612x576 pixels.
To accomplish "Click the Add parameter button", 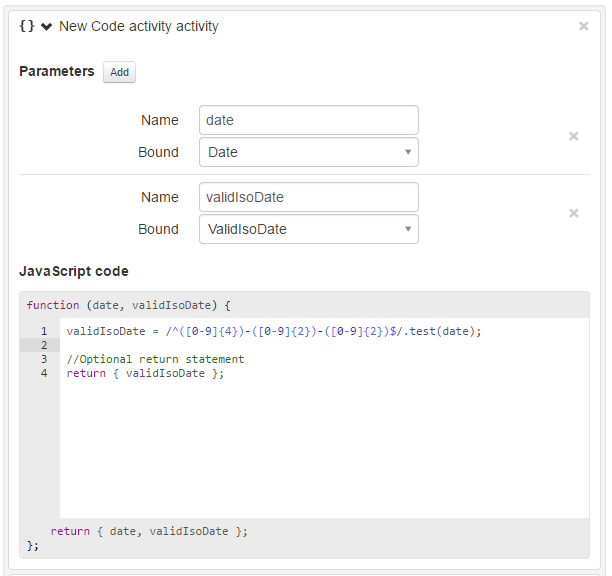I will click(x=119, y=72).
